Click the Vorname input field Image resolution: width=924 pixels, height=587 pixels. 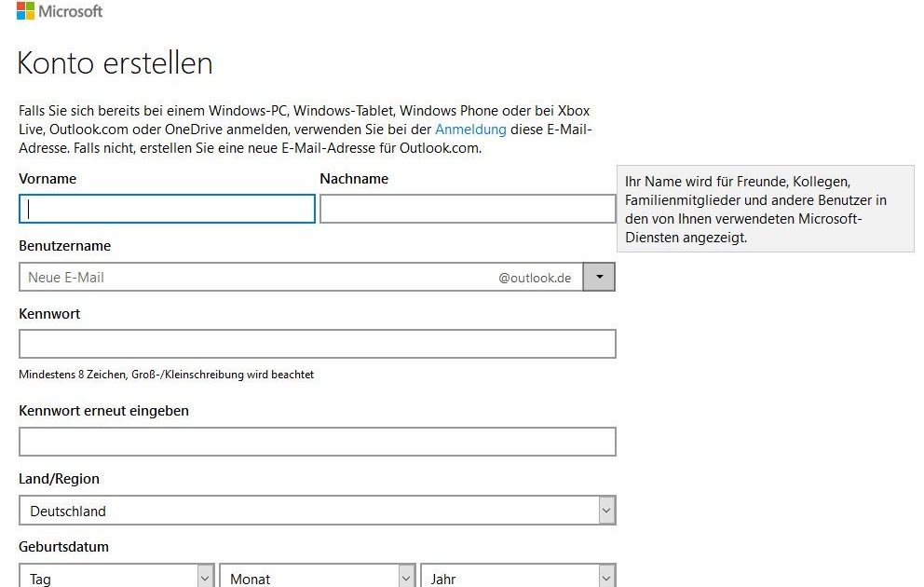[x=167, y=209]
